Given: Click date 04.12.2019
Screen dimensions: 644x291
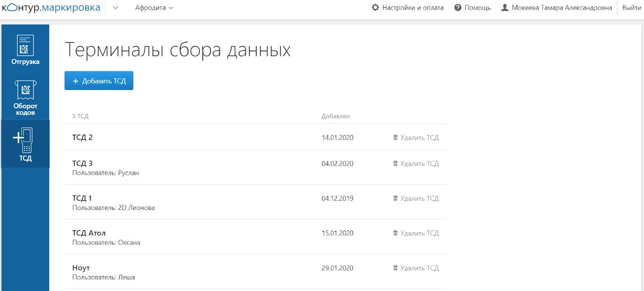Looking at the screenshot, I should pyautogui.click(x=337, y=198).
